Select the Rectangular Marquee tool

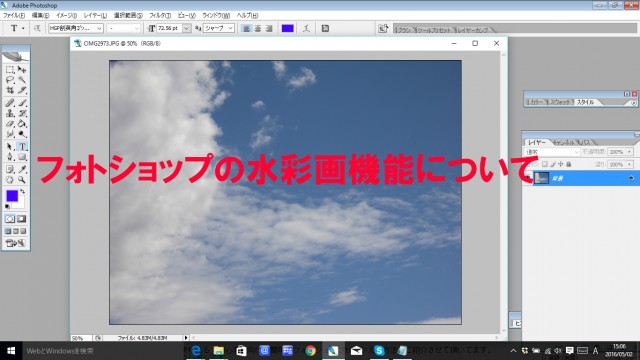pos(10,70)
